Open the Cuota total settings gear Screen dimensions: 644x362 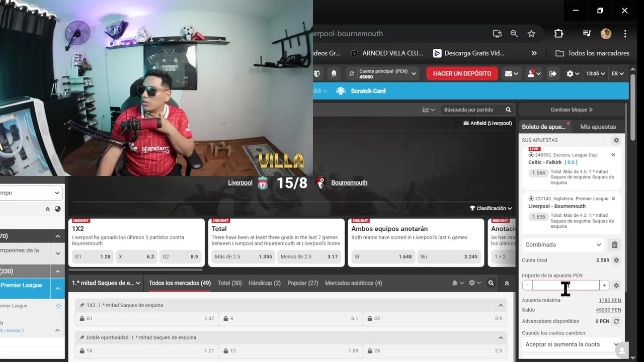pos(616,260)
